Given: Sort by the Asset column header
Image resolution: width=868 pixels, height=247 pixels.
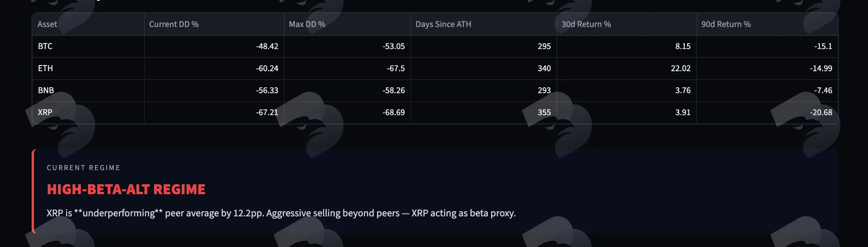Looking at the screenshot, I should point(88,24).
